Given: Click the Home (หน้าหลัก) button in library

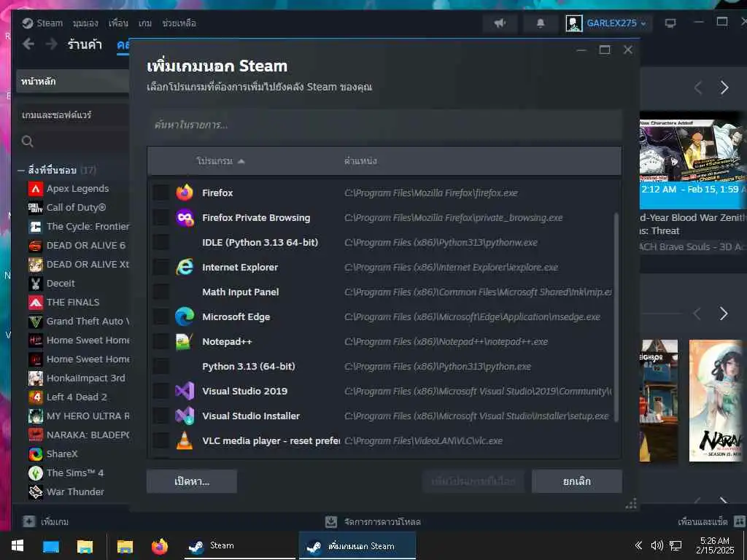Looking at the screenshot, I should pyautogui.click(x=72, y=81).
